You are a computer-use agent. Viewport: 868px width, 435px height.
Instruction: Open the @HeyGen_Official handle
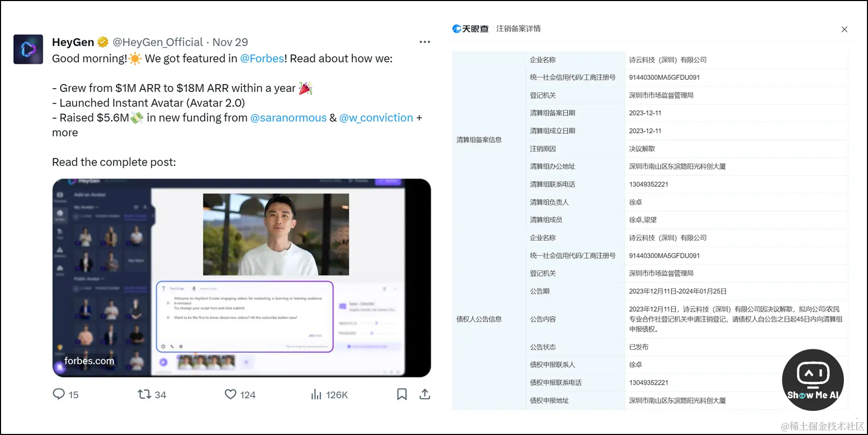158,42
